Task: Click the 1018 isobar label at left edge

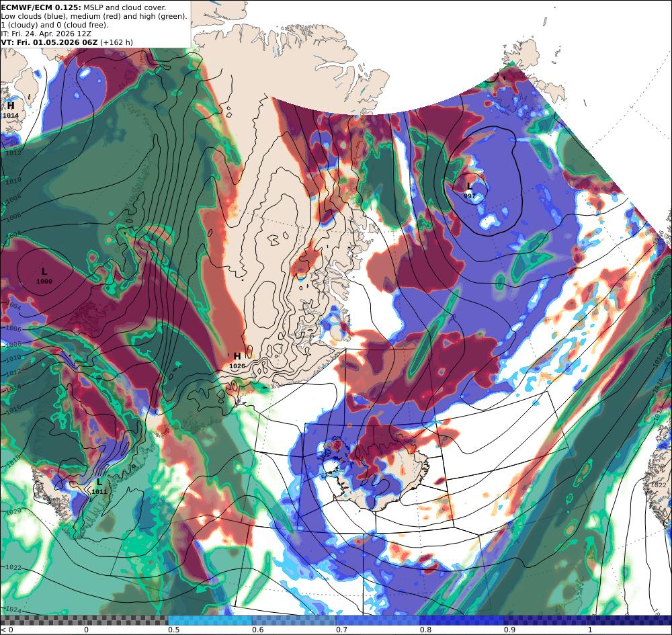Action: tap(13, 461)
